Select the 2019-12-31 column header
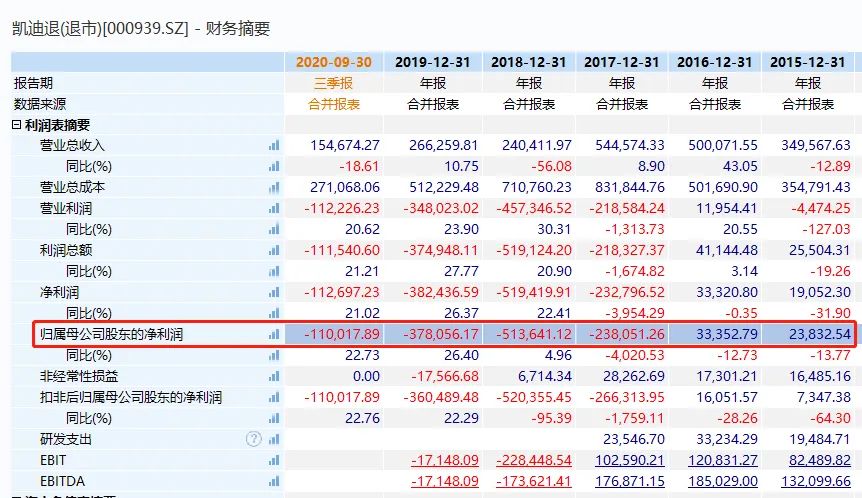Viewport: 862px width, 498px height. pyautogui.click(x=433, y=62)
